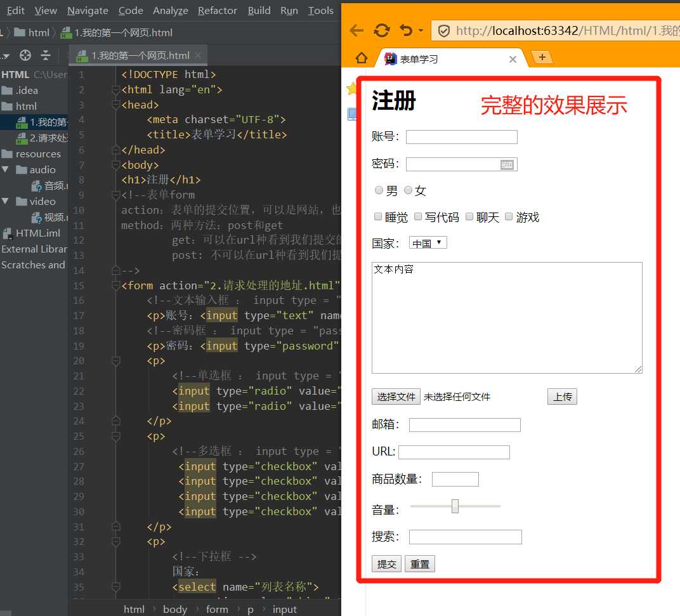Click the collapse all icon in Project panel
The image size is (680, 616).
coord(46,55)
